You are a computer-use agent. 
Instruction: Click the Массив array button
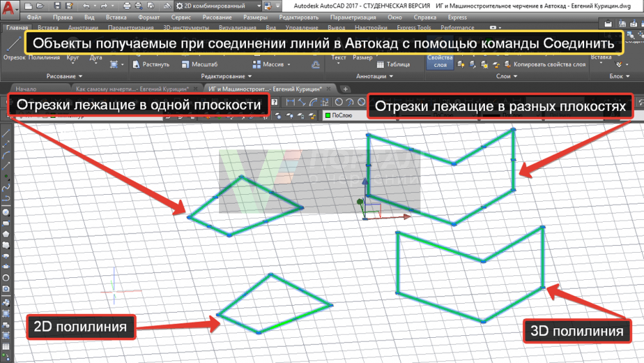268,64
